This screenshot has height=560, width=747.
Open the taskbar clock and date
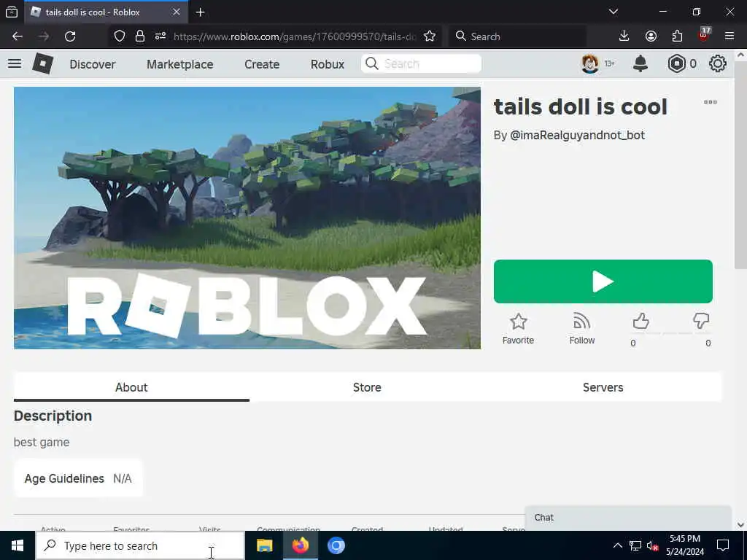[685, 545]
